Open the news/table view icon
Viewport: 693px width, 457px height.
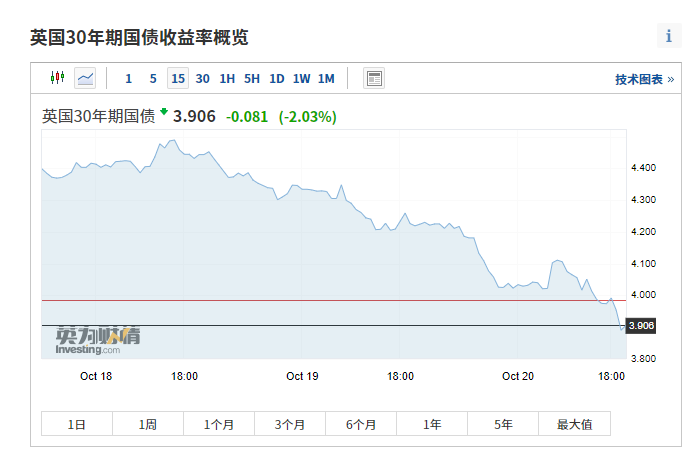[x=373, y=78]
